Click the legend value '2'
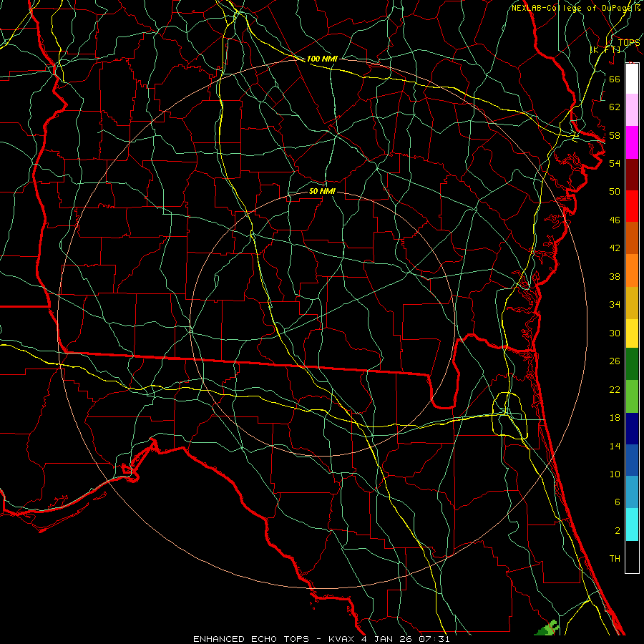This screenshot has width=644, height=644. [x=617, y=531]
